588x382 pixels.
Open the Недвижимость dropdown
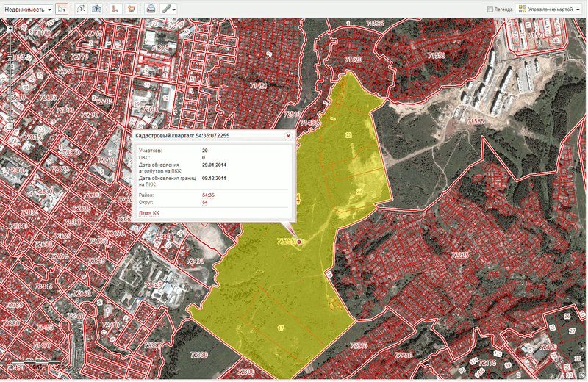(28, 9)
